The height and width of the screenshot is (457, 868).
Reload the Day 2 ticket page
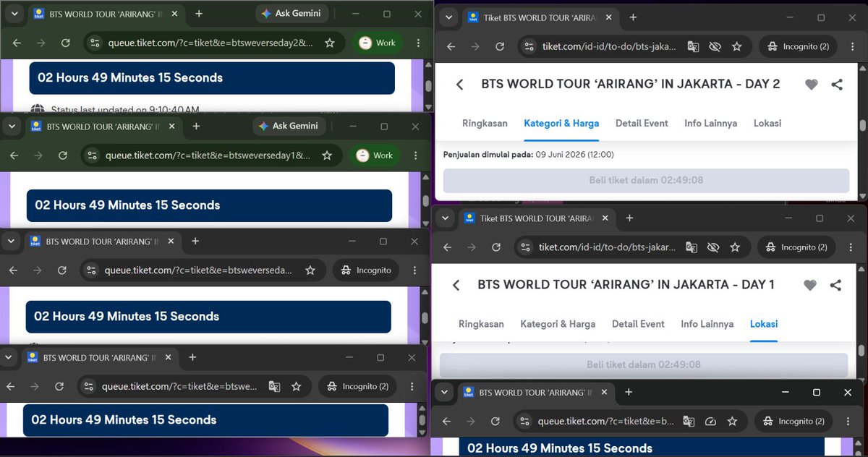[500, 47]
